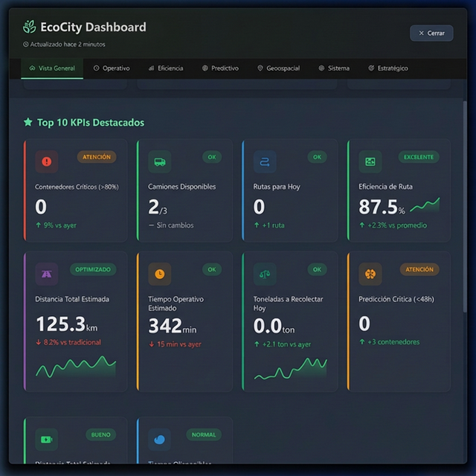Click '+3 contenedores' text
The image size is (476, 476).
coord(393,342)
